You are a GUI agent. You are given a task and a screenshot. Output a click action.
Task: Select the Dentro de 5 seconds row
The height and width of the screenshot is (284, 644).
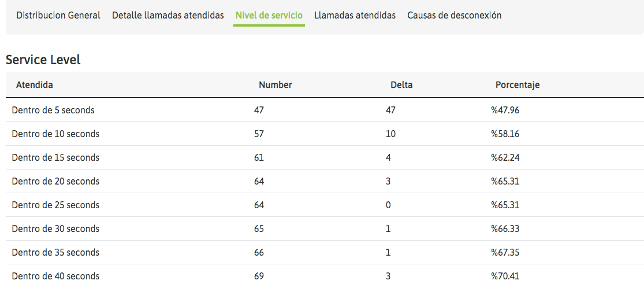coord(53,110)
